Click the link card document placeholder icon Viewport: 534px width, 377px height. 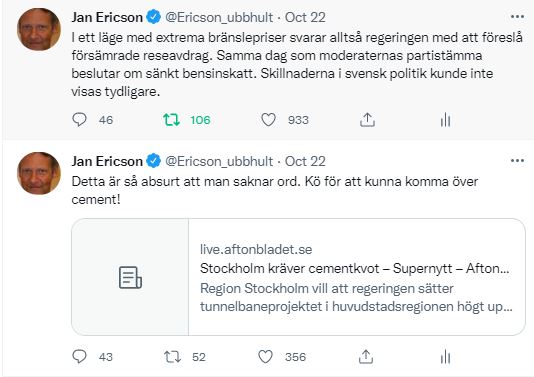(x=130, y=278)
